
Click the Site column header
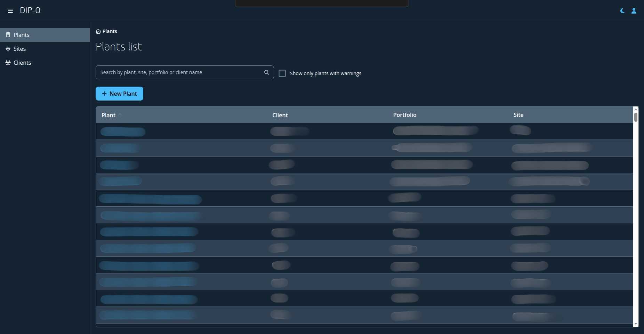tap(518, 115)
